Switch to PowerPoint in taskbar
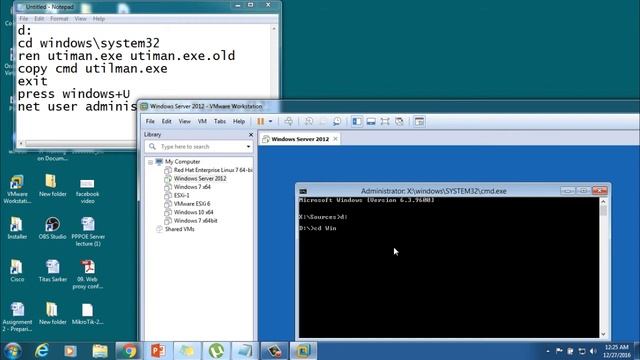 coord(158,351)
